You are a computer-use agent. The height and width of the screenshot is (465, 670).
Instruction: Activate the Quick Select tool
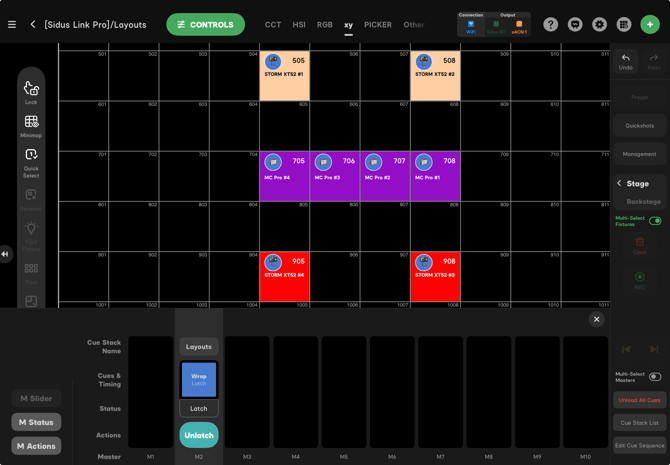(x=31, y=159)
